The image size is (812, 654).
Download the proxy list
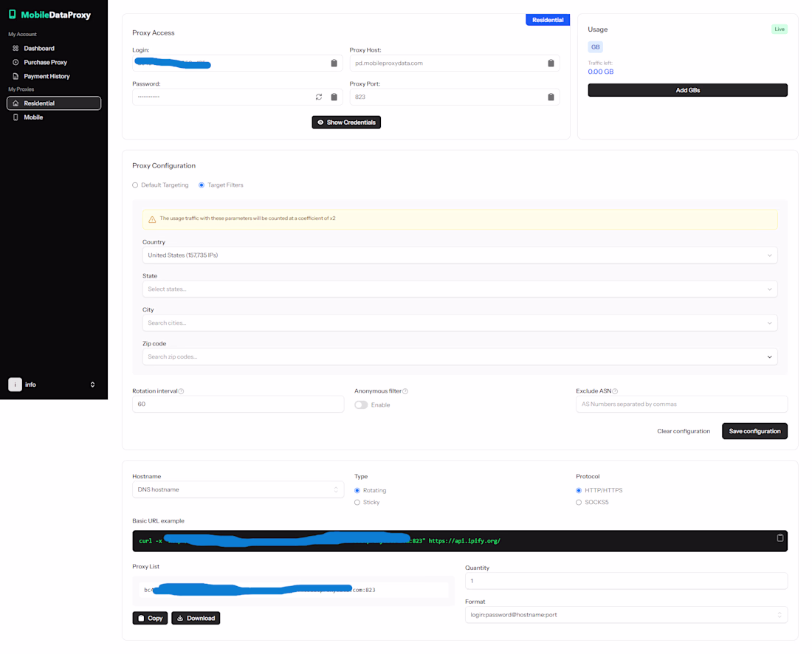click(196, 619)
